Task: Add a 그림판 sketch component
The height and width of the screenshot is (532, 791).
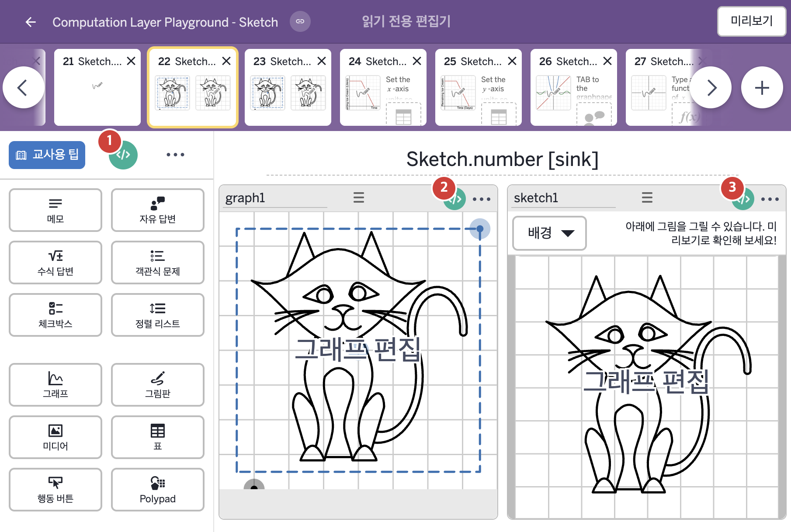Action: point(158,385)
